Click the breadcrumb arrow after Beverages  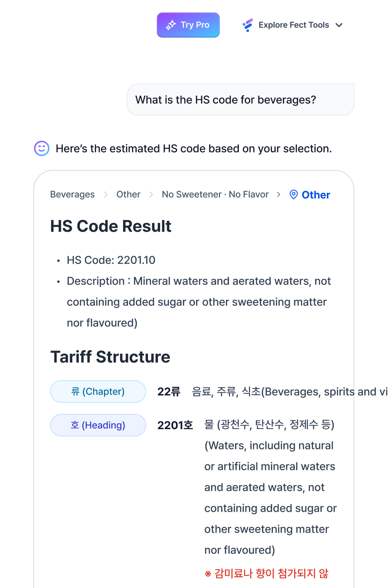click(x=106, y=195)
